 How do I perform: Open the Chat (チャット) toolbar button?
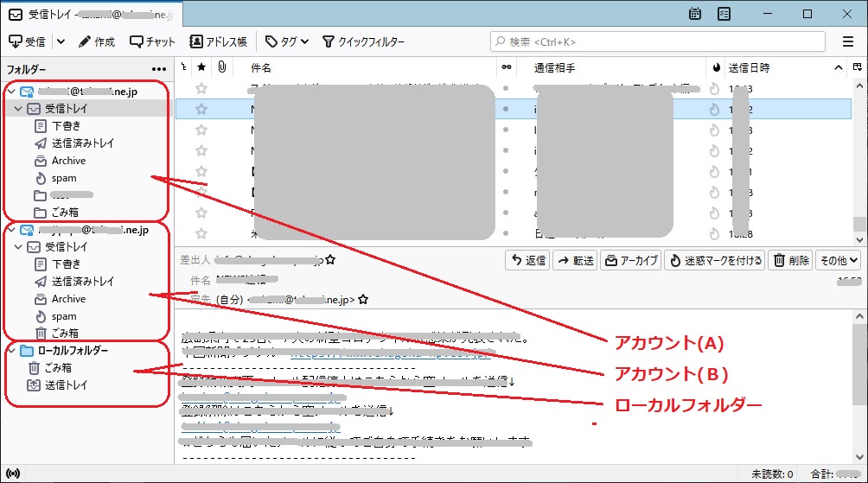coord(152,41)
